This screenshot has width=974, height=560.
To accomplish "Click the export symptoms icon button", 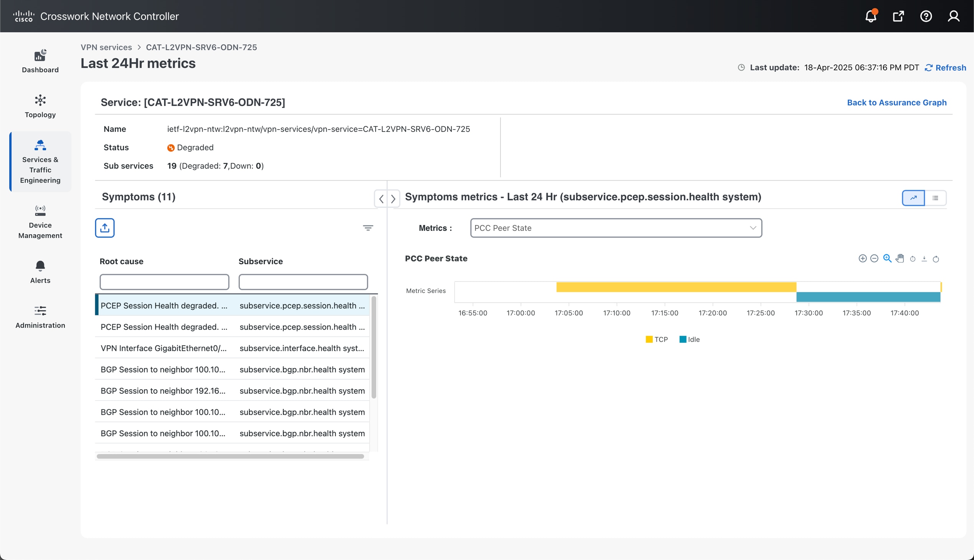I will click(x=105, y=228).
